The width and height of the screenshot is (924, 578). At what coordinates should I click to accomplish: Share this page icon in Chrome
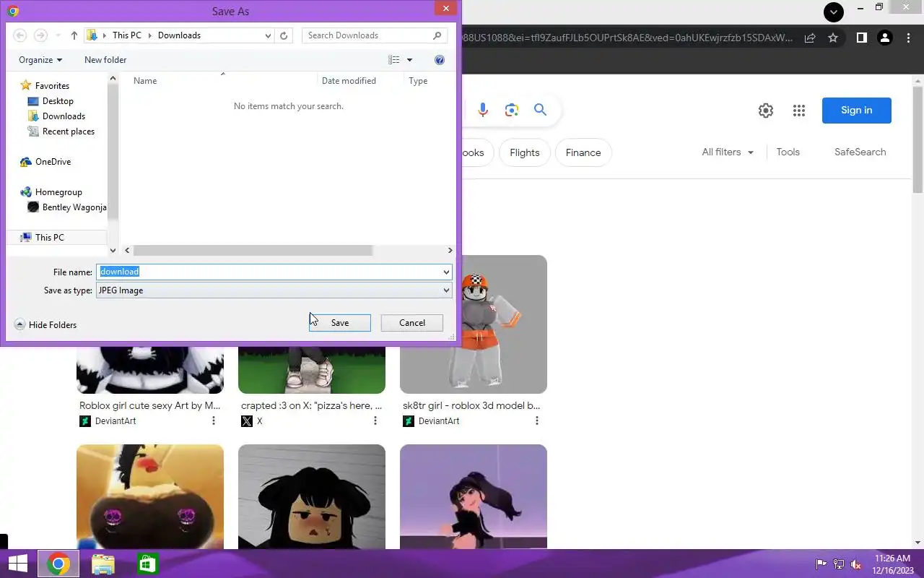tap(810, 38)
